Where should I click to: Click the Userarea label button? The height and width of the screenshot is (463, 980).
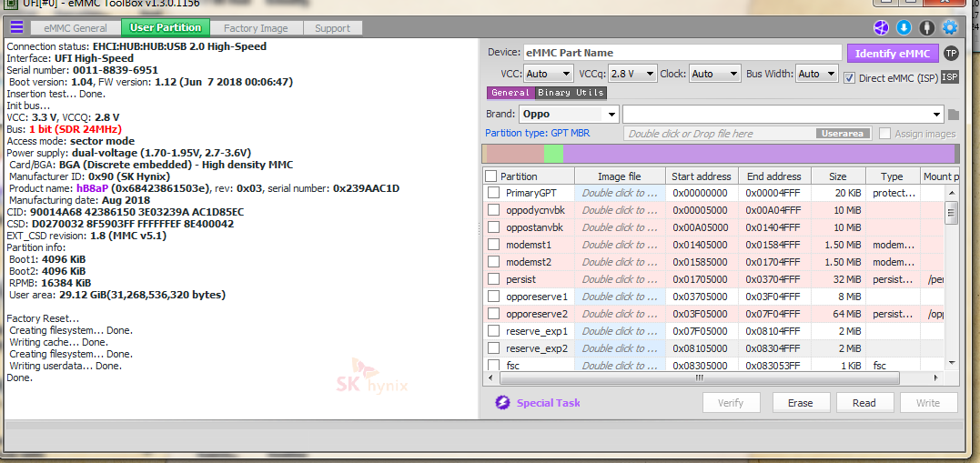pyautogui.click(x=844, y=134)
